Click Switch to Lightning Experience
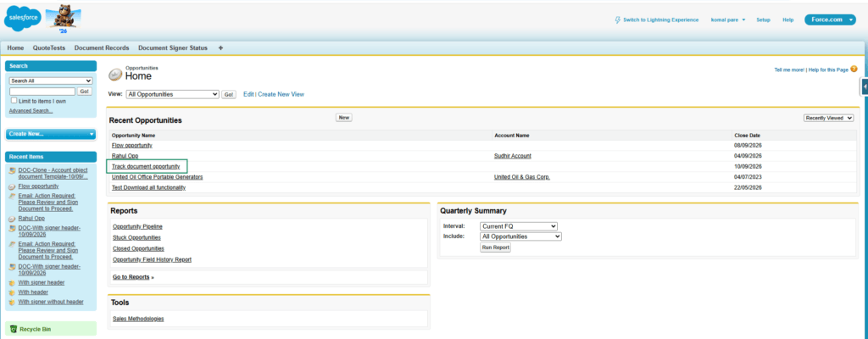 pos(661,20)
